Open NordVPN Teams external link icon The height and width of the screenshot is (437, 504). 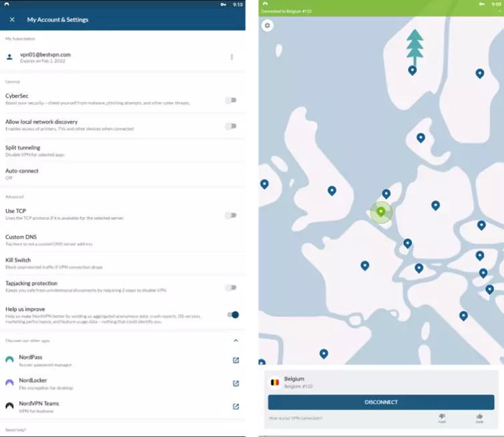[x=236, y=407]
